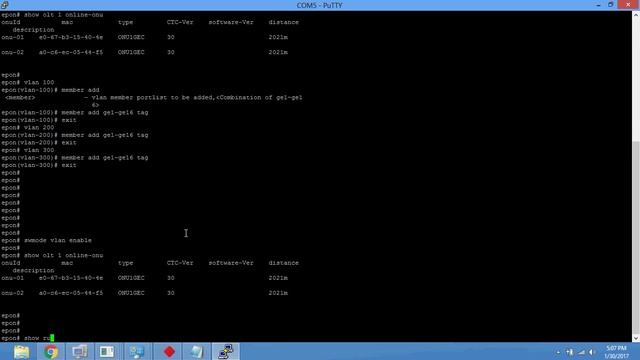640x360 pixels.
Task: Click the 'epon(vlan-100)# exit' line
Action: click(39, 120)
